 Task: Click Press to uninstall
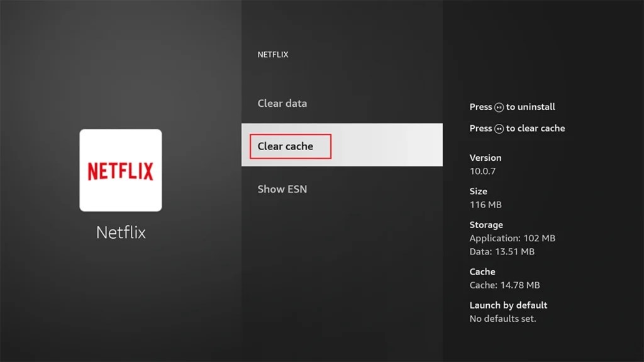tap(513, 107)
